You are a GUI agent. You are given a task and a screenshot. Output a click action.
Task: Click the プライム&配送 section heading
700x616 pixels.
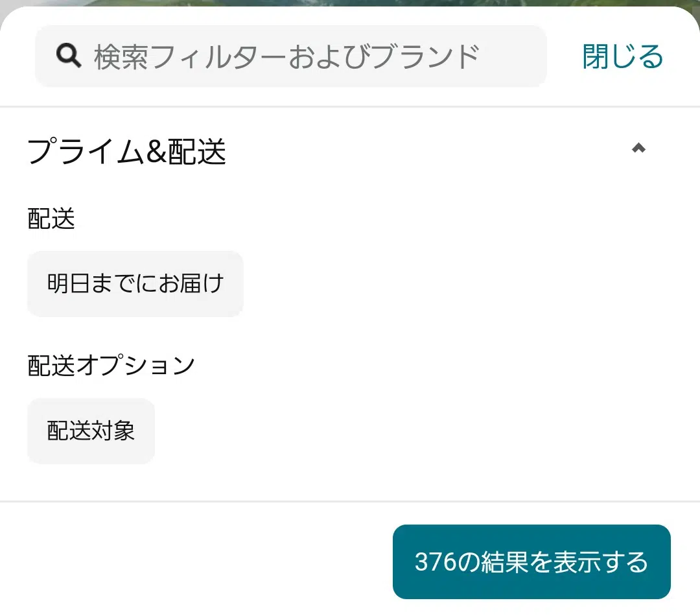click(x=127, y=152)
